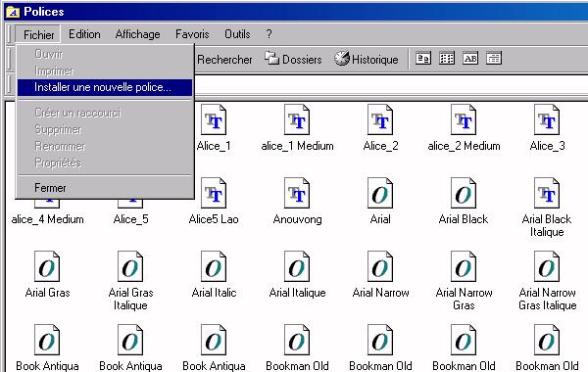Select the Alice5 Lao font icon
588x372 pixels.
pos(214,193)
